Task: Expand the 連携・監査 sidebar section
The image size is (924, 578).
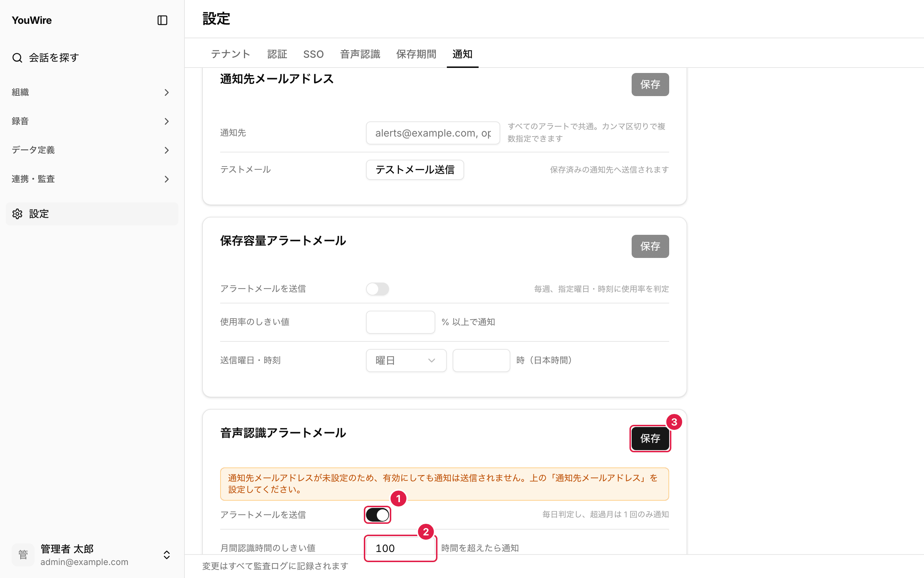Action: tap(92, 179)
